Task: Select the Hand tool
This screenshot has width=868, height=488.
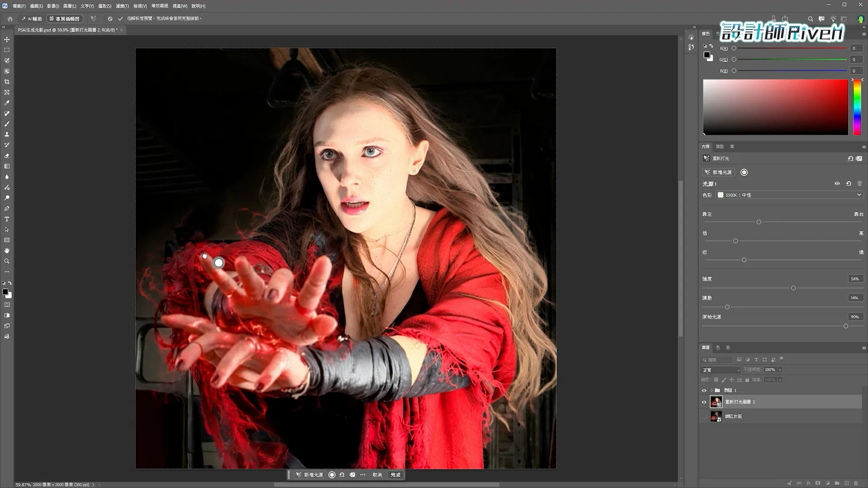Action: (x=7, y=251)
